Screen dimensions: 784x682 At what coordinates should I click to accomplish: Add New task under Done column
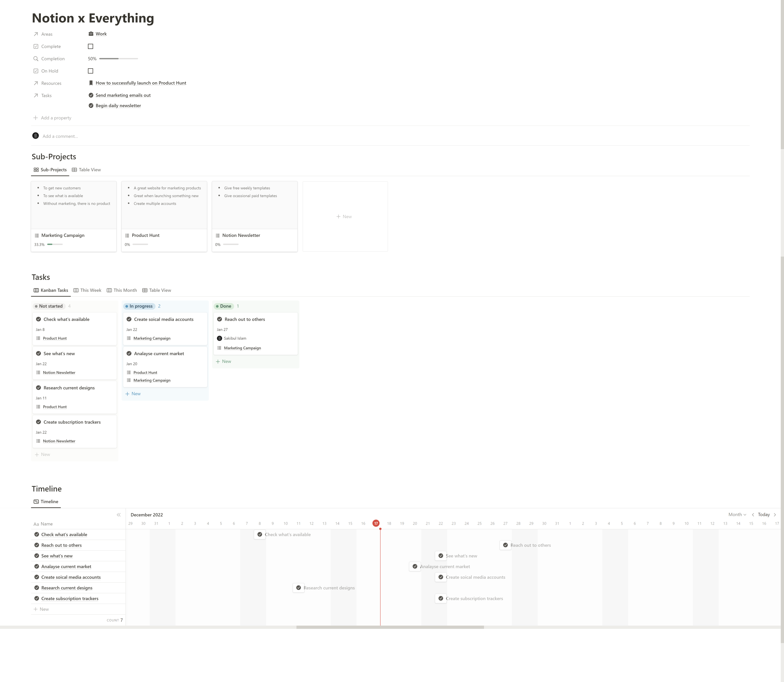224,362
